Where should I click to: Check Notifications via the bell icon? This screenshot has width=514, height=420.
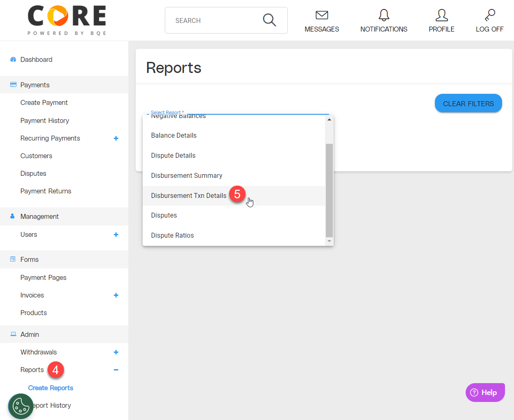pos(384,20)
